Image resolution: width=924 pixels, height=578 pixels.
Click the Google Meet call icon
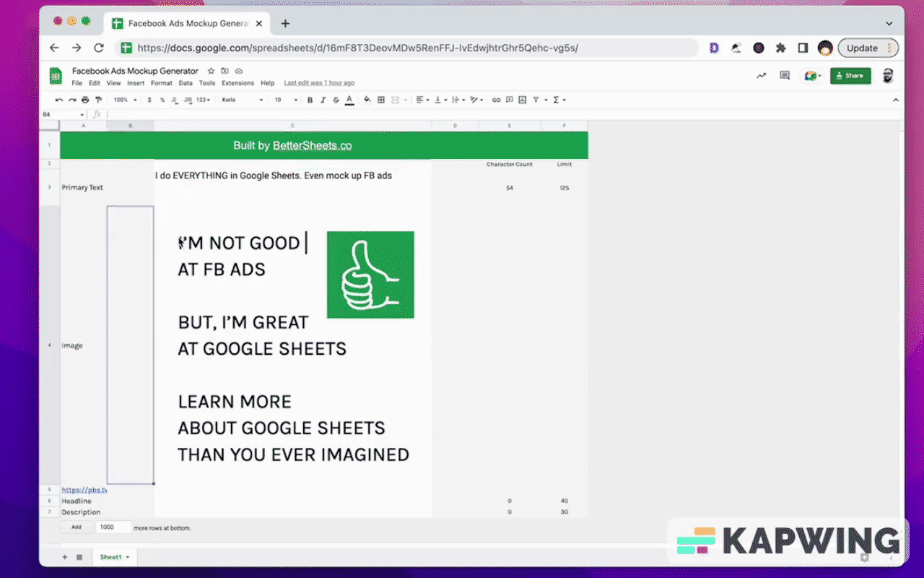pos(813,75)
